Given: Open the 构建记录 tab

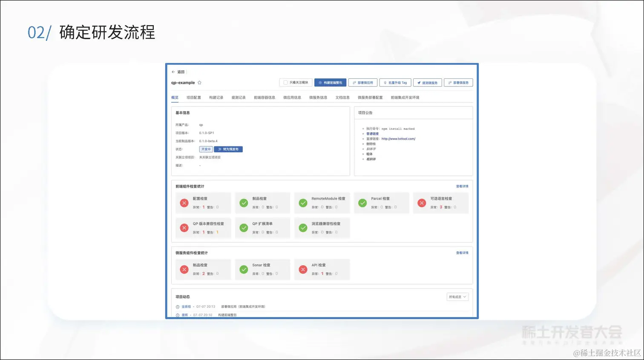Looking at the screenshot, I should pyautogui.click(x=216, y=97).
